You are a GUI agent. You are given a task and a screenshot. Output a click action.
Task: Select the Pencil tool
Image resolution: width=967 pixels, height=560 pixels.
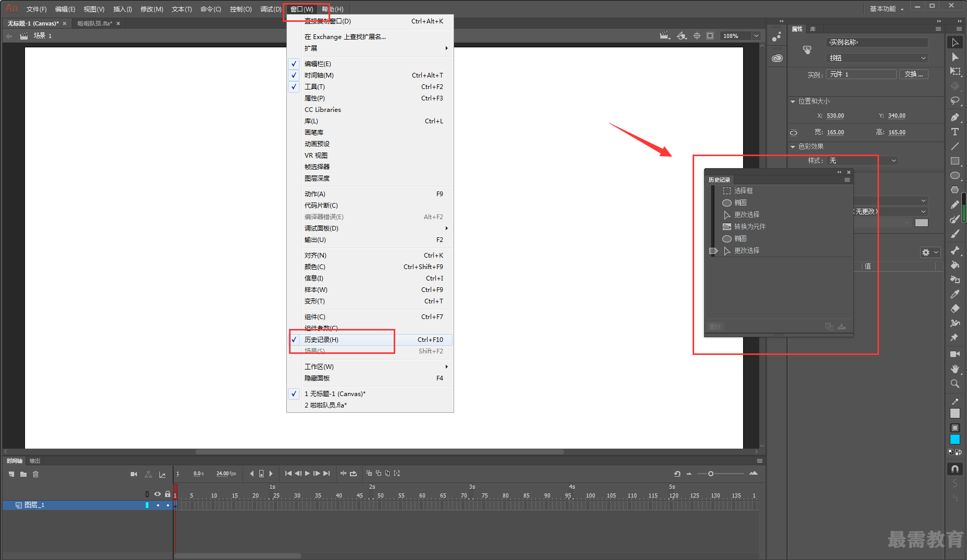[955, 205]
